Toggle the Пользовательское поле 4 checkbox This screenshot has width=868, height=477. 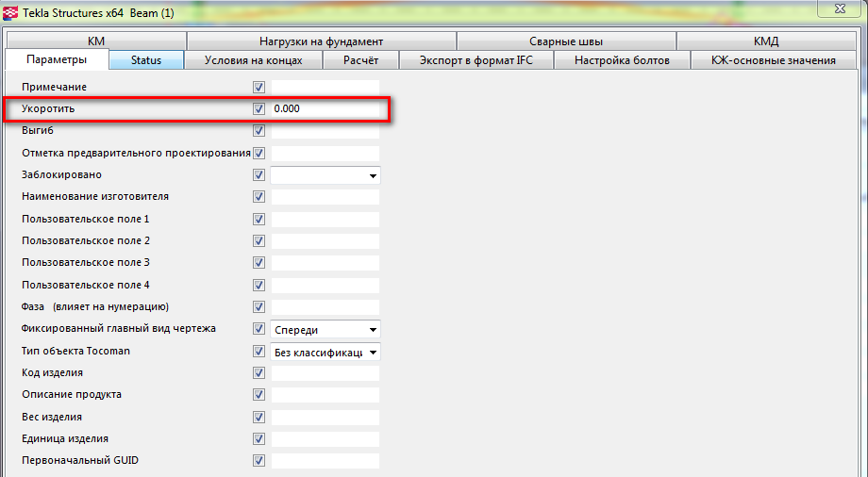pyautogui.click(x=259, y=285)
